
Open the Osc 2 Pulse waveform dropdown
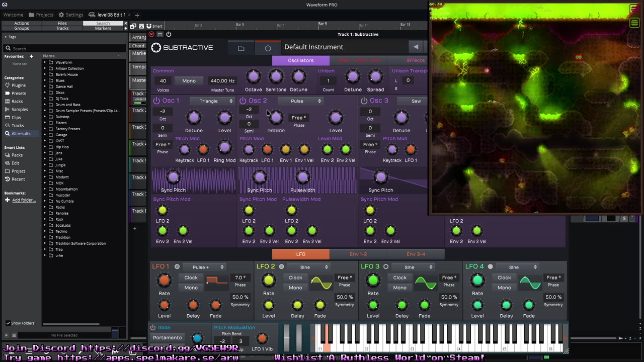point(300,101)
